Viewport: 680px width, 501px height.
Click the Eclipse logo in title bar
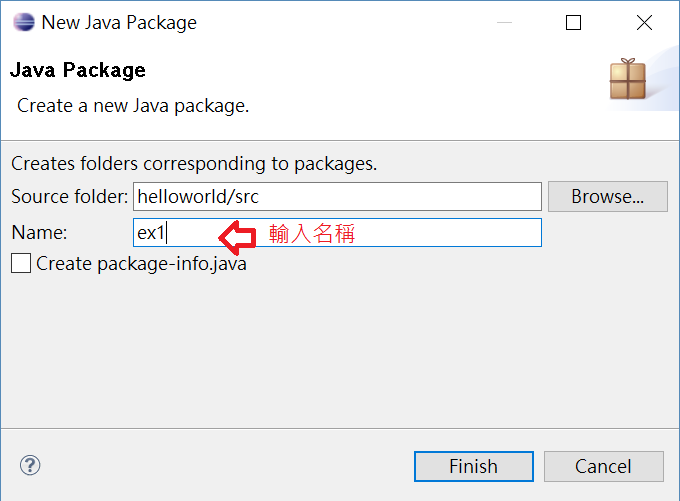(23, 22)
